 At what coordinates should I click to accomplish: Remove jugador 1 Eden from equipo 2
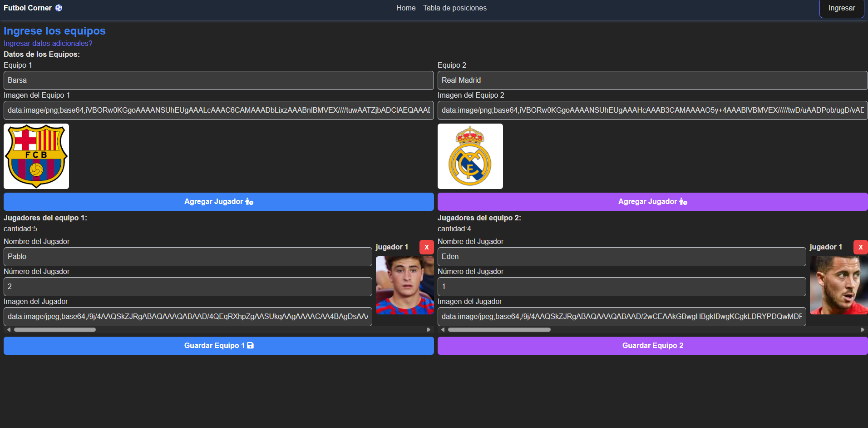coord(861,247)
